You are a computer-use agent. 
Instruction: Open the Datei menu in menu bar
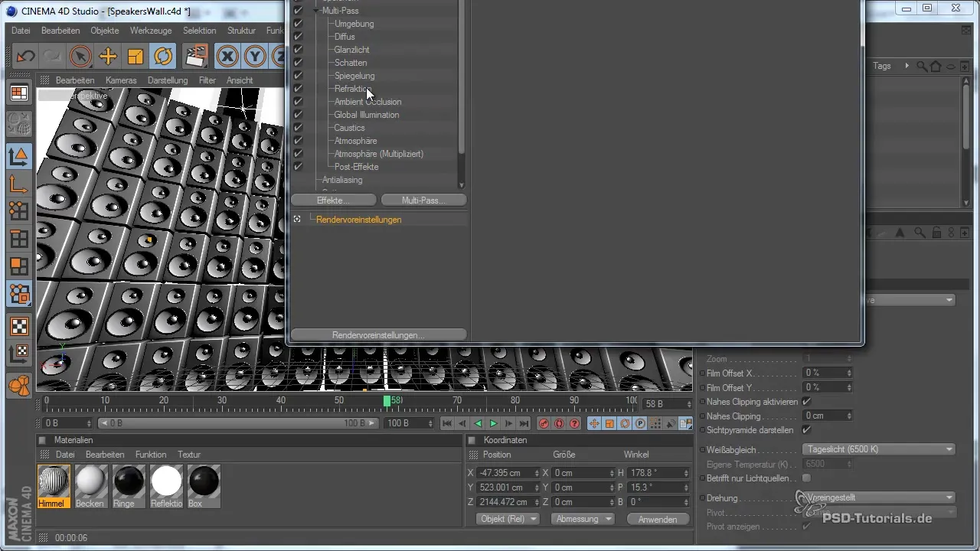click(x=21, y=31)
